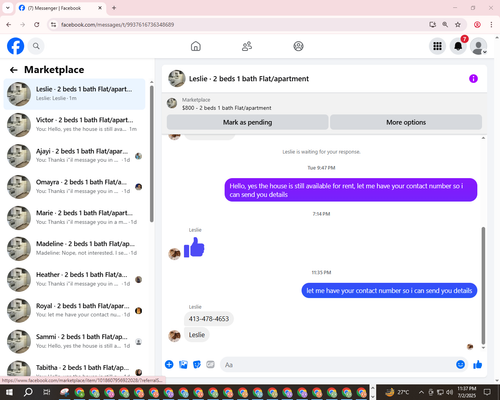Viewport: 500px width, 400px height.
Task: Click phone number message 413-478-4653
Action: 209,319
